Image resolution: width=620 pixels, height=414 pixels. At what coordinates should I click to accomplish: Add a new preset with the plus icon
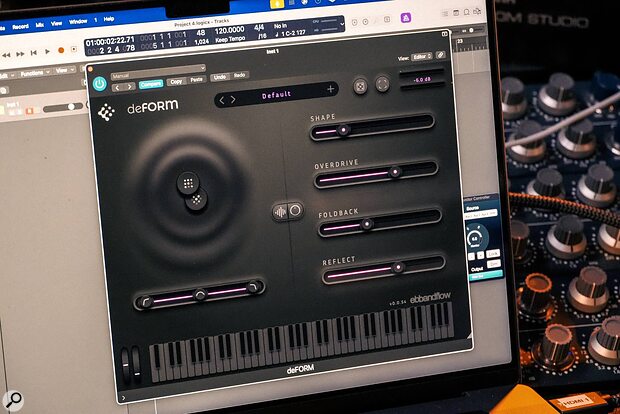[331, 89]
